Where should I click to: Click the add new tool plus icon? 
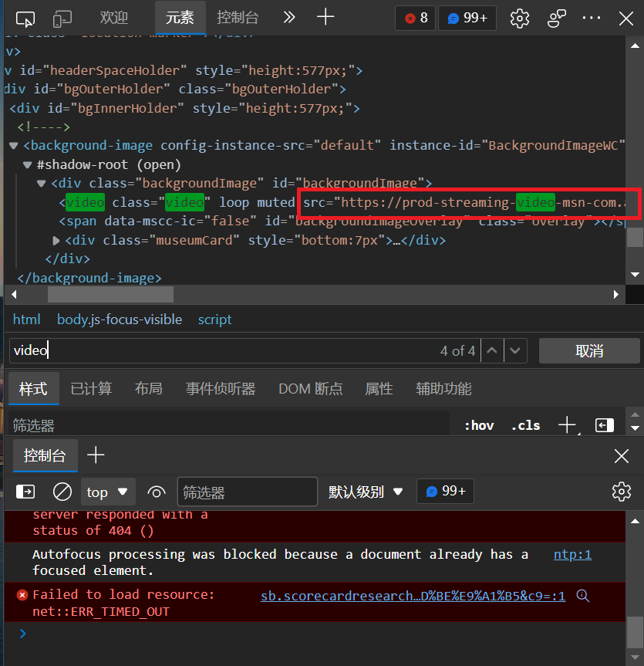pyautogui.click(x=325, y=18)
